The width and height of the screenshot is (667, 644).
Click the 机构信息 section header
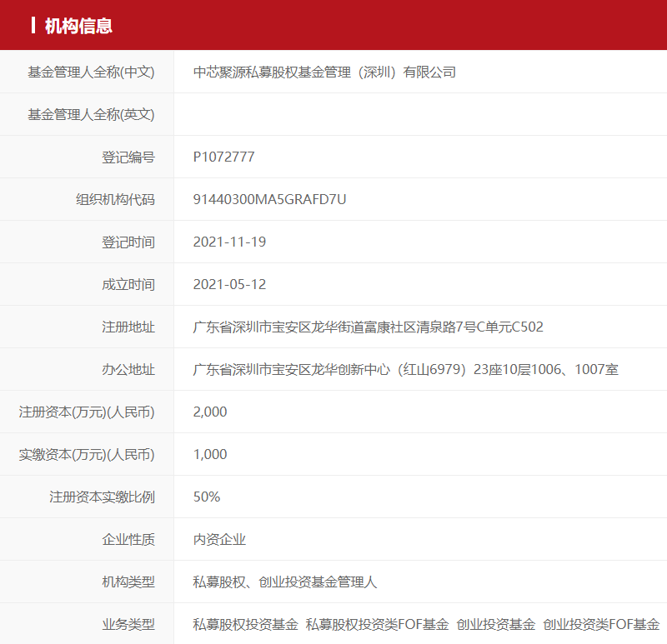[x=78, y=26]
